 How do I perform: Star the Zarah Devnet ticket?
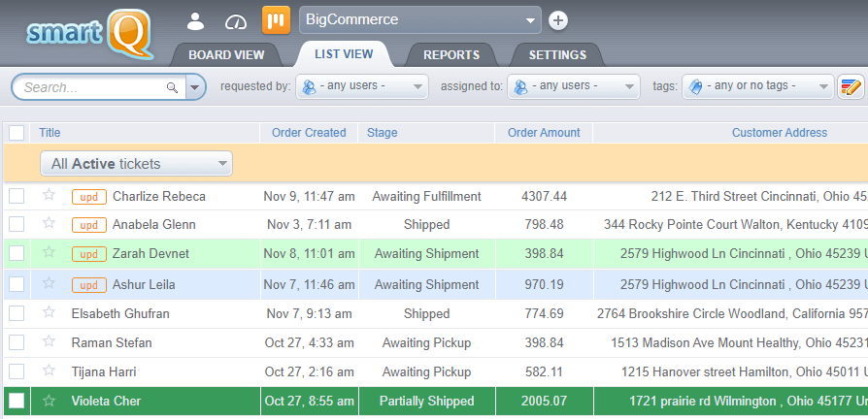[50, 252]
